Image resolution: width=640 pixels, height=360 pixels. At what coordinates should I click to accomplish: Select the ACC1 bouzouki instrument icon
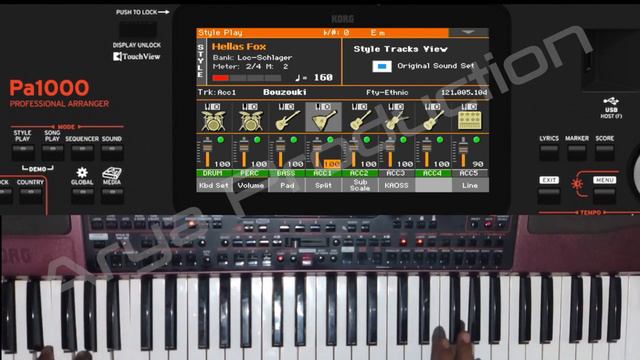point(323,120)
